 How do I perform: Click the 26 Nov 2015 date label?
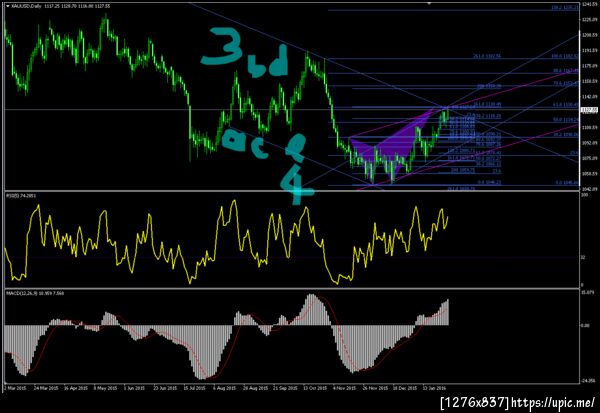(x=375, y=388)
